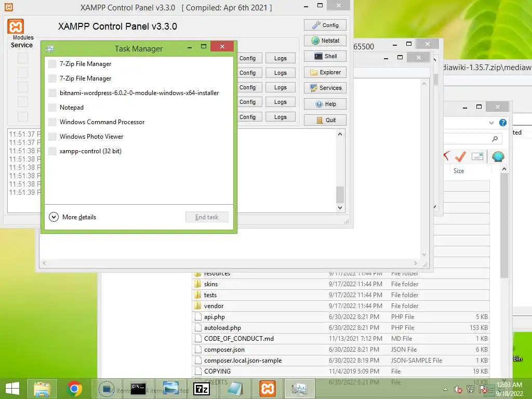Open the Services button in XAMPP
Screen dimensions: 532x399
(x=325, y=88)
